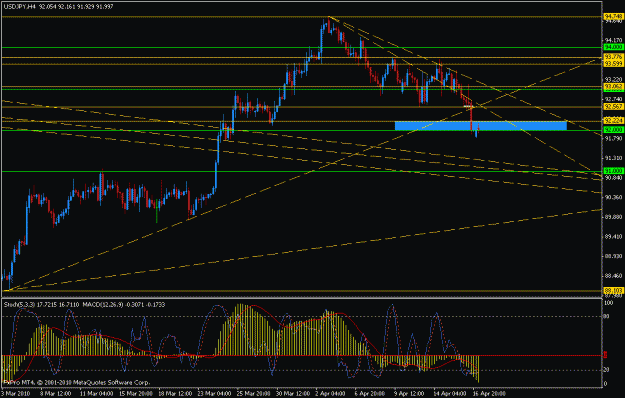Click the 92.740 price scale value
This screenshot has width=625, height=398.
coord(613,99)
